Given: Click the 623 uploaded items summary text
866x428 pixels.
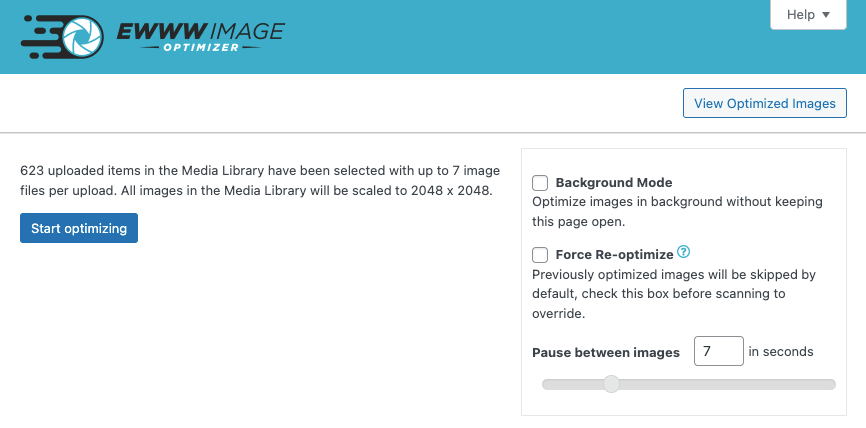Looking at the screenshot, I should (x=257, y=180).
